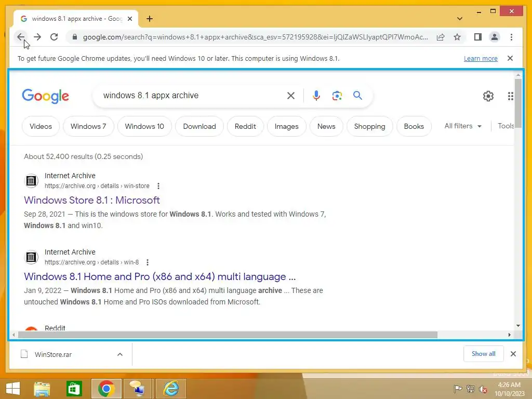Image resolution: width=532 pixels, height=399 pixels.
Task: Close the downloads bar
Action: (x=513, y=354)
